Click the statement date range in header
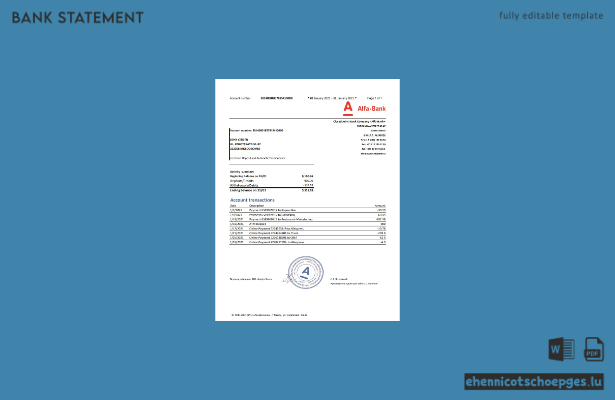The width and height of the screenshot is (615, 400). pos(332,98)
